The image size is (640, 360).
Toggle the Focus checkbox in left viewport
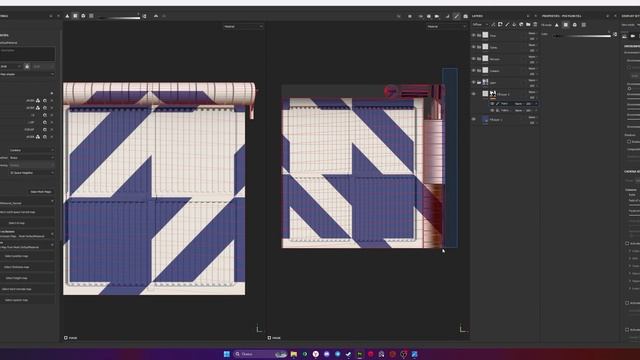click(66, 338)
